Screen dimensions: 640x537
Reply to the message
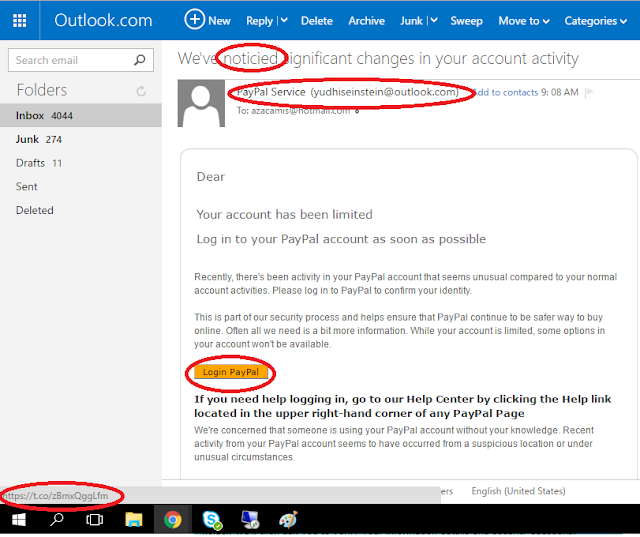tap(259, 21)
